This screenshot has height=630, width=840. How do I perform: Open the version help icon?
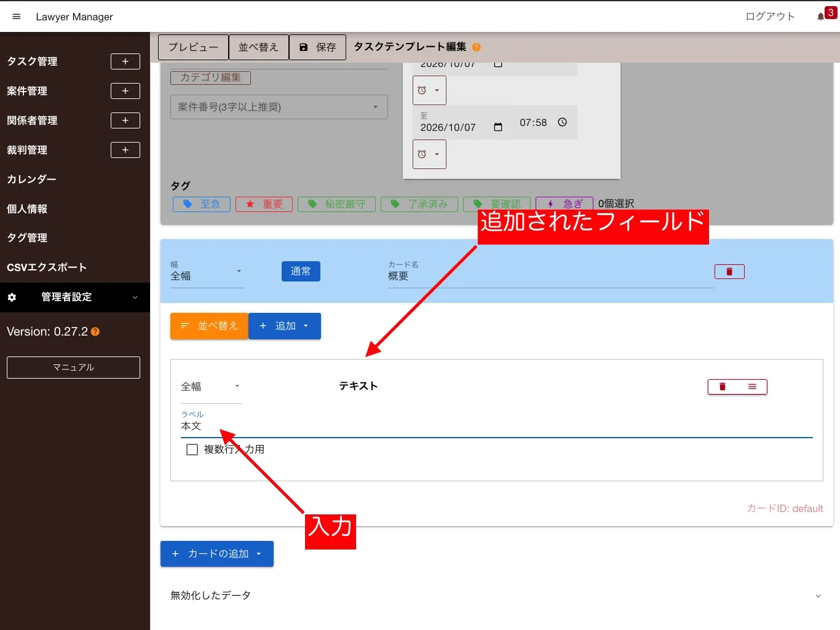click(x=95, y=332)
